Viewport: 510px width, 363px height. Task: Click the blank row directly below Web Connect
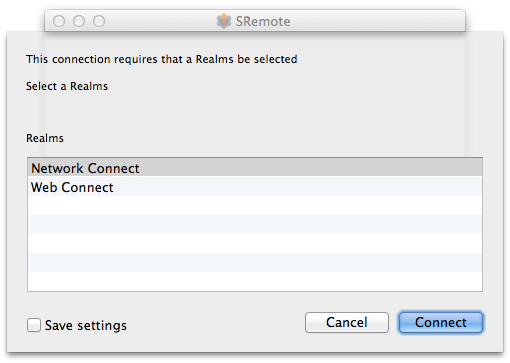[x=255, y=205]
